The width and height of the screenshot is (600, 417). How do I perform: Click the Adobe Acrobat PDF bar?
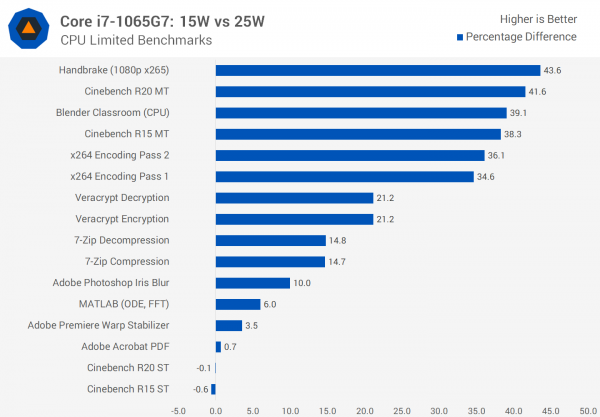[218, 347]
